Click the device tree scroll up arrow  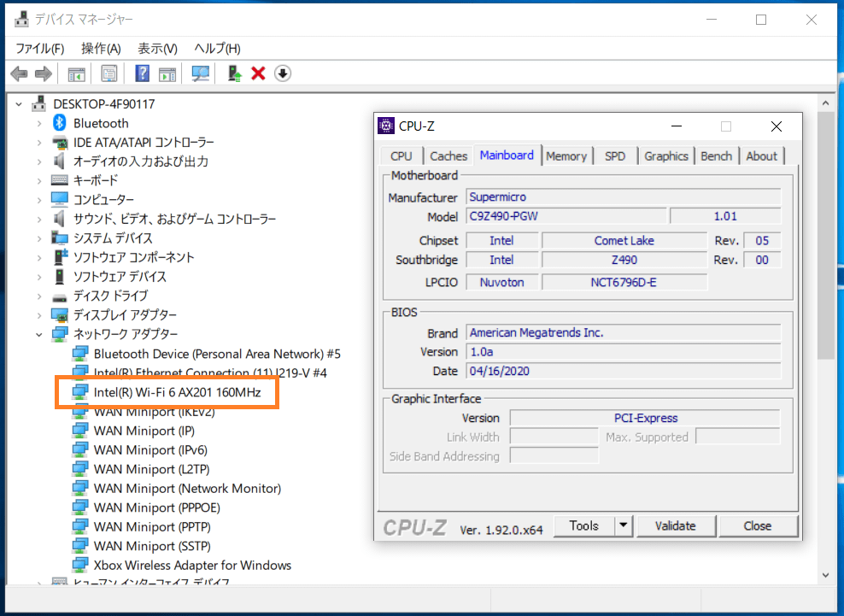pos(826,103)
